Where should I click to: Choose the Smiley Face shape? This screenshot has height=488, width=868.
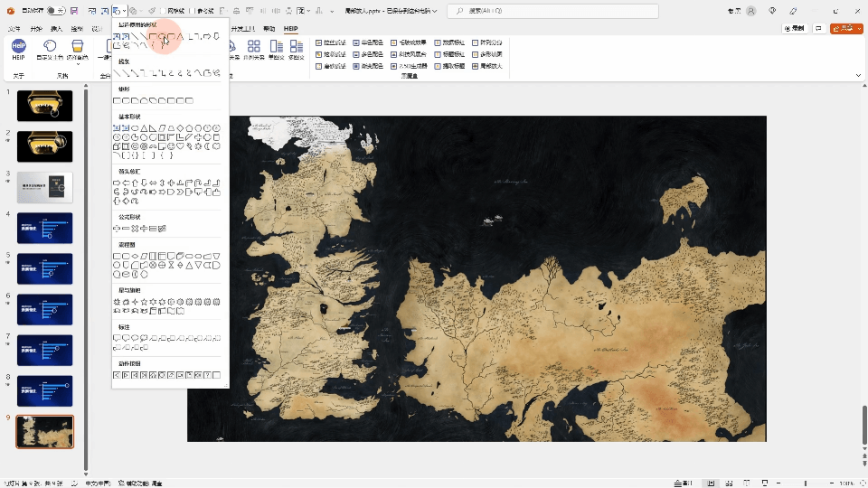pyautogui.click(x=171, y=146)
